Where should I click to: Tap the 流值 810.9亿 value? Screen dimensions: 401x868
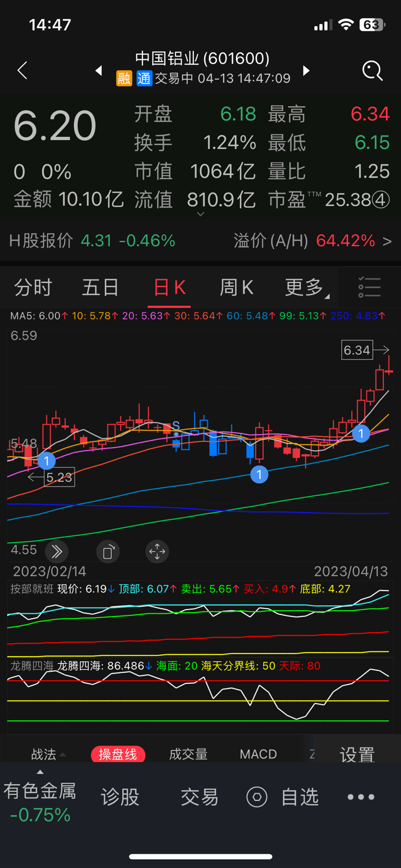pos(195,199)
